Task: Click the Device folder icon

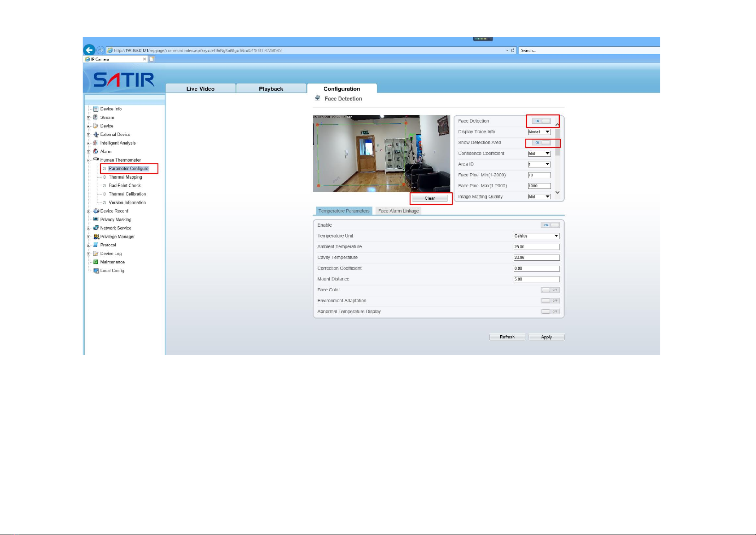Action: (x=96, y=126)
